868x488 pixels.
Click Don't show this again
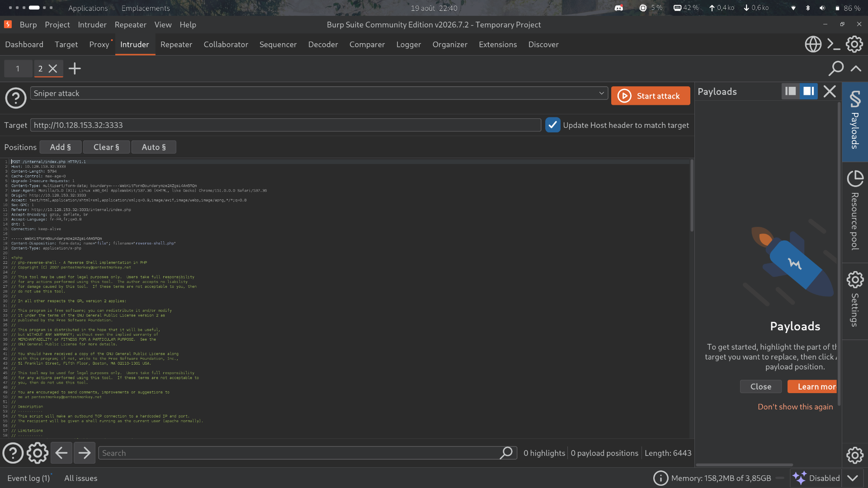click(x=795, y=407)
